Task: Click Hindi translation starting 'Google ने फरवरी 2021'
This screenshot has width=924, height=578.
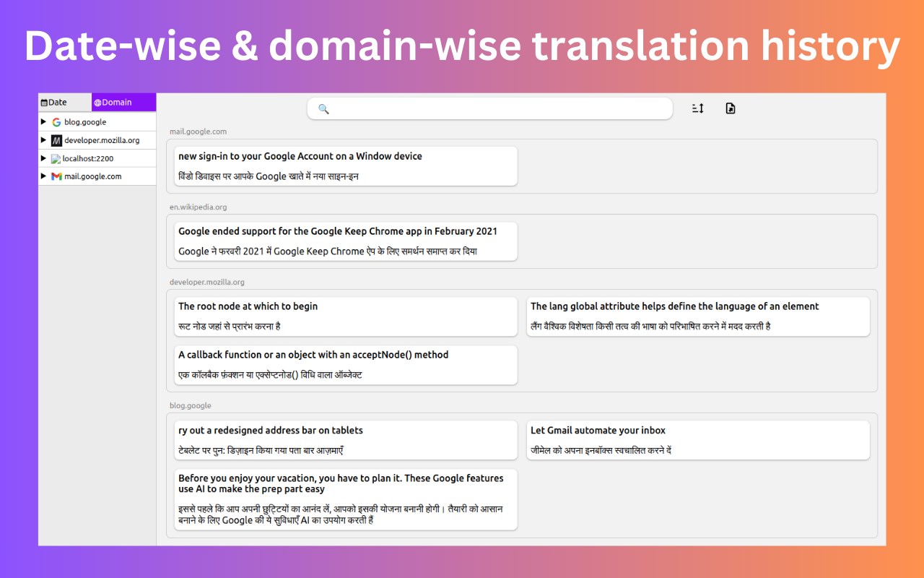Action: (x=328, y=251)
